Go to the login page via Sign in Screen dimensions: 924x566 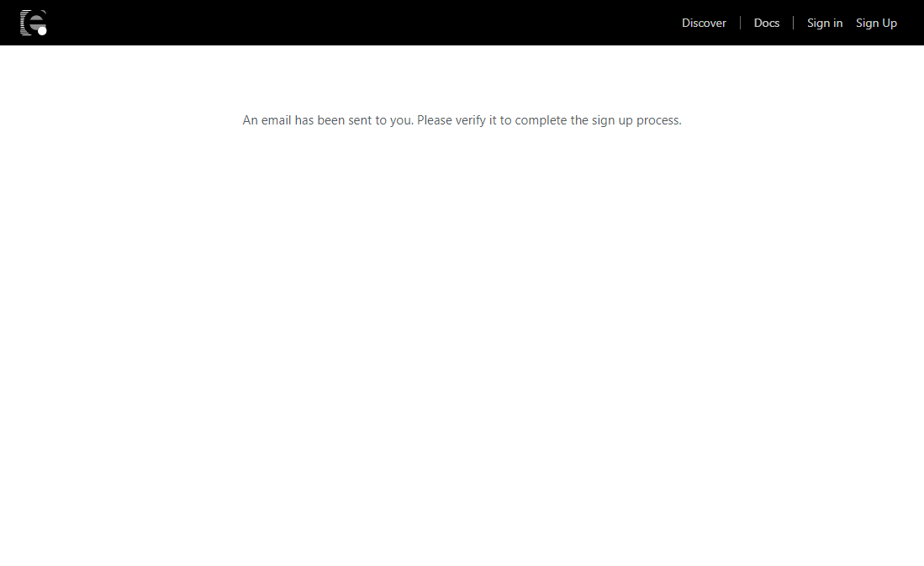pyautogui.click(x=824, y=23)
